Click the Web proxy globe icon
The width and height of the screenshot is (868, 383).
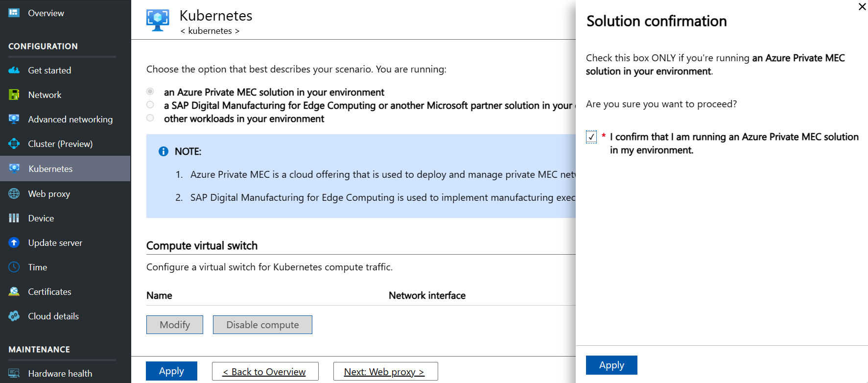(x=14, y=194)
